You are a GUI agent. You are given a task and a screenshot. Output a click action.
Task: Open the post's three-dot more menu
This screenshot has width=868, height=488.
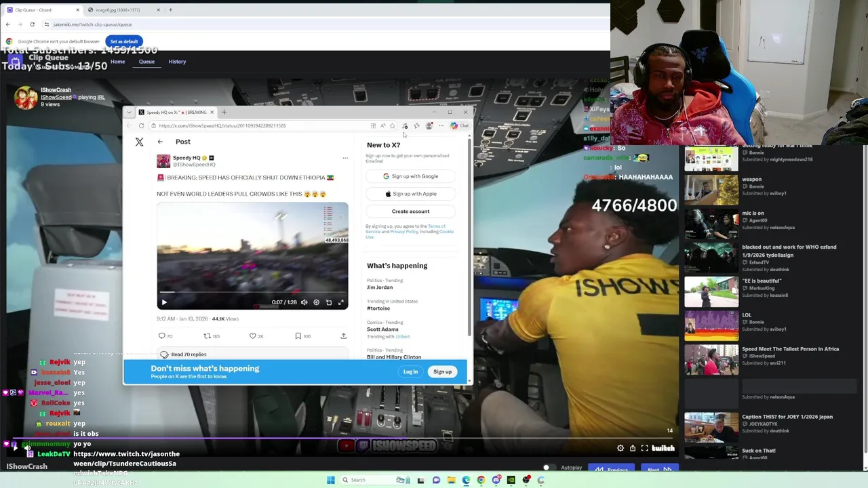[x=344, y=159]
